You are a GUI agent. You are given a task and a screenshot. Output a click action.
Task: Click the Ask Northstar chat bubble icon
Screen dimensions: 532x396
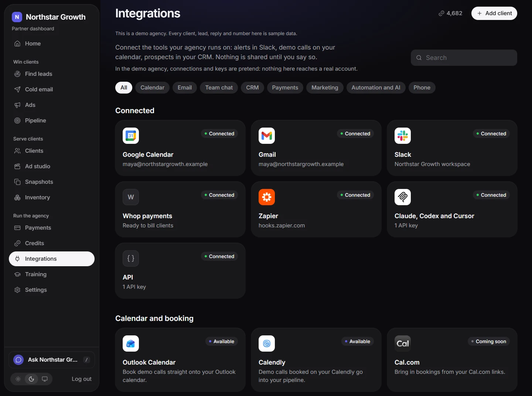point(18,360)
